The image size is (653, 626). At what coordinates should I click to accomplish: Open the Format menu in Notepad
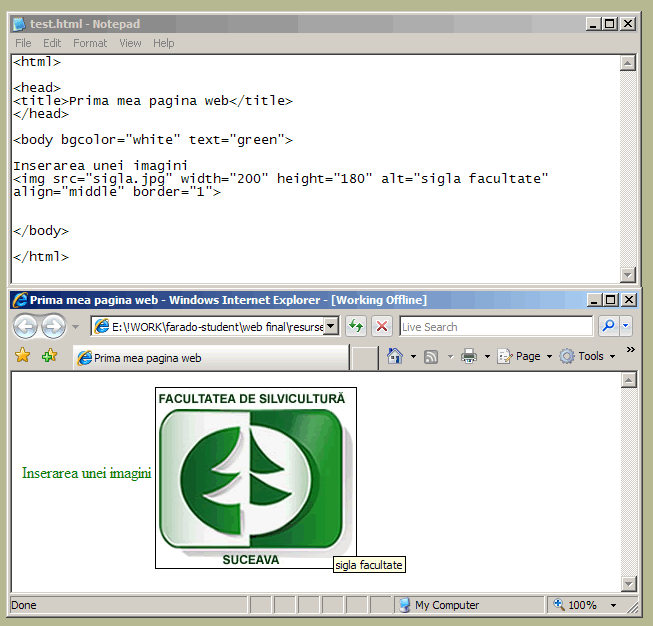pyautogui.click(x=90, y=43)
